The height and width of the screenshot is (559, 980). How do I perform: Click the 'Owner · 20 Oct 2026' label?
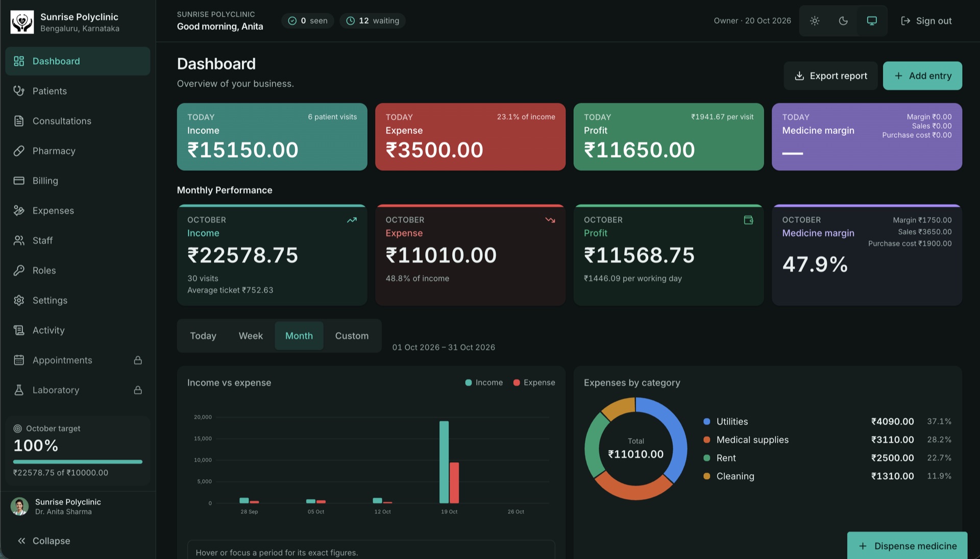pyautogui.click(x=752, y=21)
